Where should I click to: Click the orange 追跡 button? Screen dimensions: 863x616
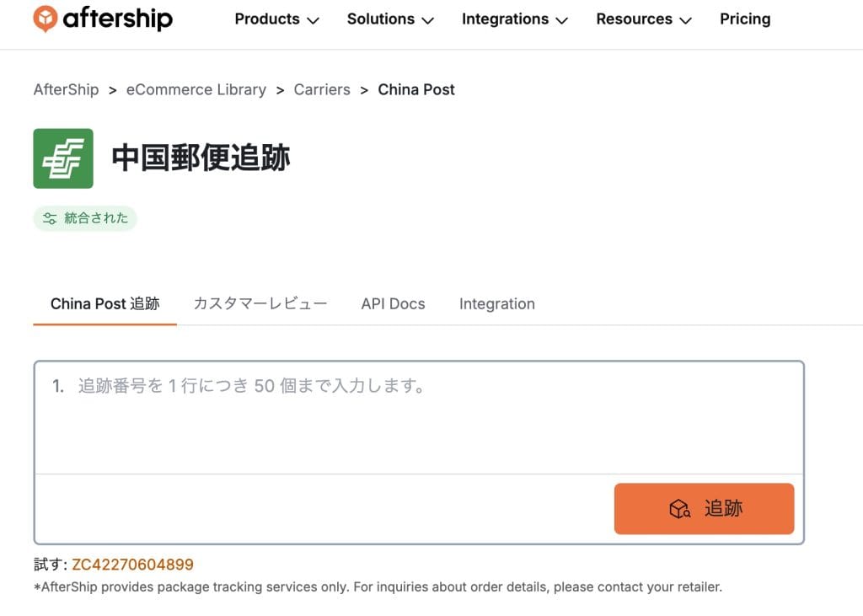pos(704,509)
